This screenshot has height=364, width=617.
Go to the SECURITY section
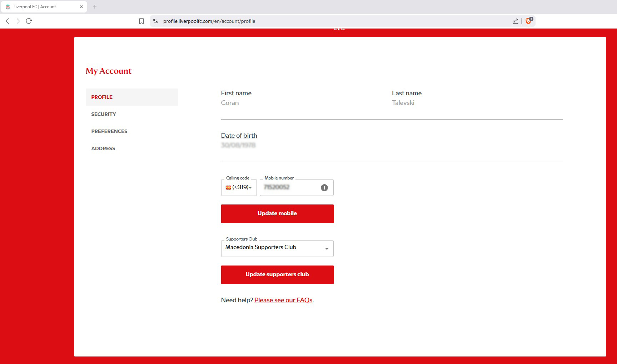(104, 114)
